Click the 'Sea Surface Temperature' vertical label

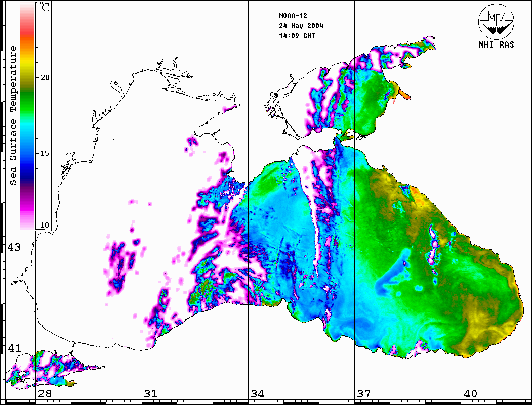point(13,115)
